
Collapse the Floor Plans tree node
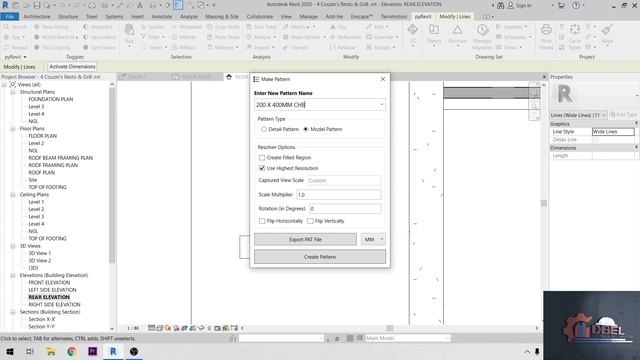point(13,129)
